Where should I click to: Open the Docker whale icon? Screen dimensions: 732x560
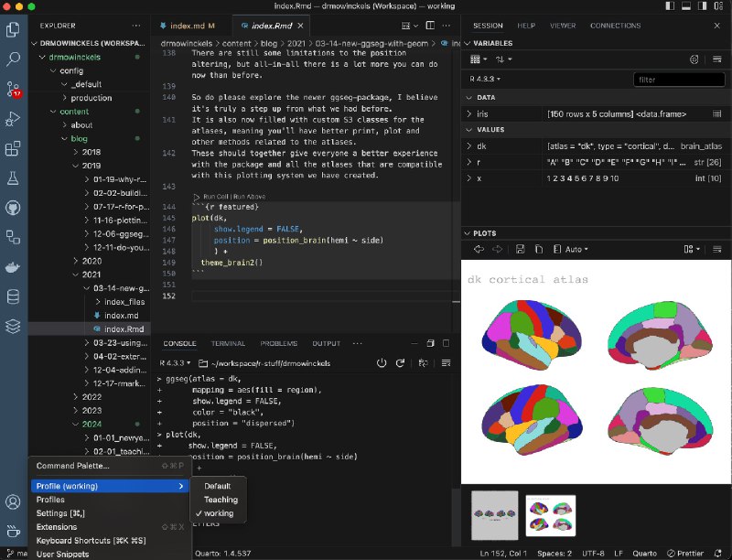click(x=13, y=267)
